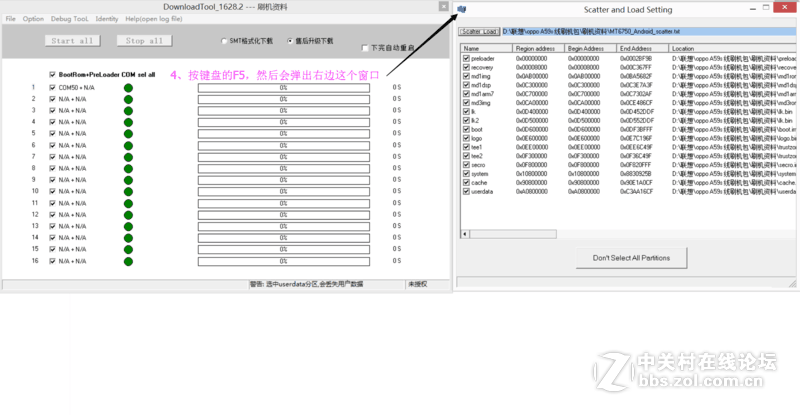Click progress bar of port row 1
The image size is (800, 415).
click(x=284, y=88)
